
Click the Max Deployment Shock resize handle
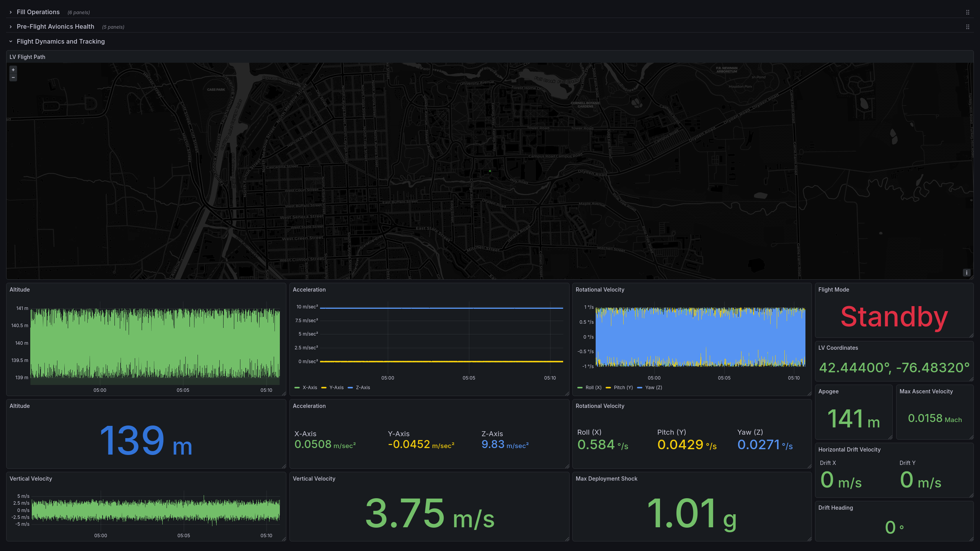(810, 539)
